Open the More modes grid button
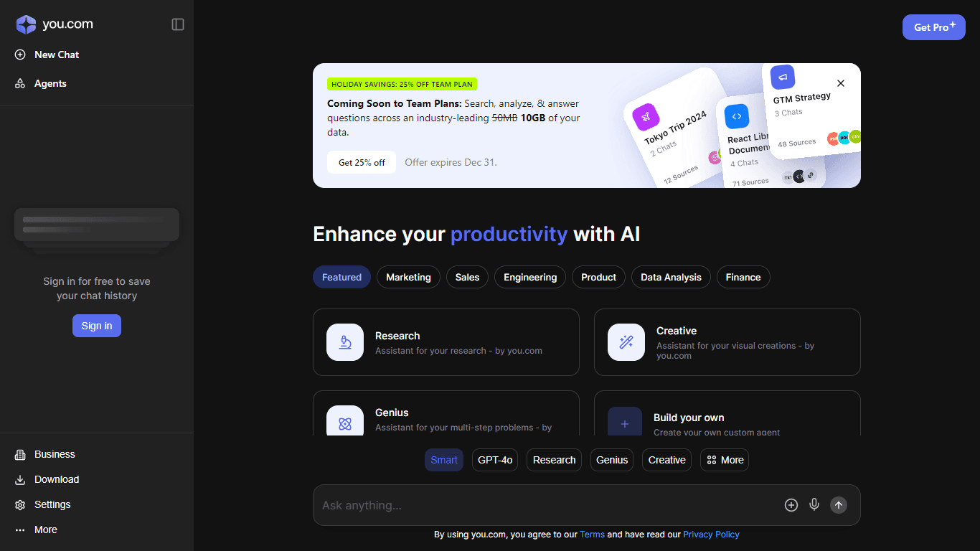This screenshot has height=551, width=980. pos(725,460)
